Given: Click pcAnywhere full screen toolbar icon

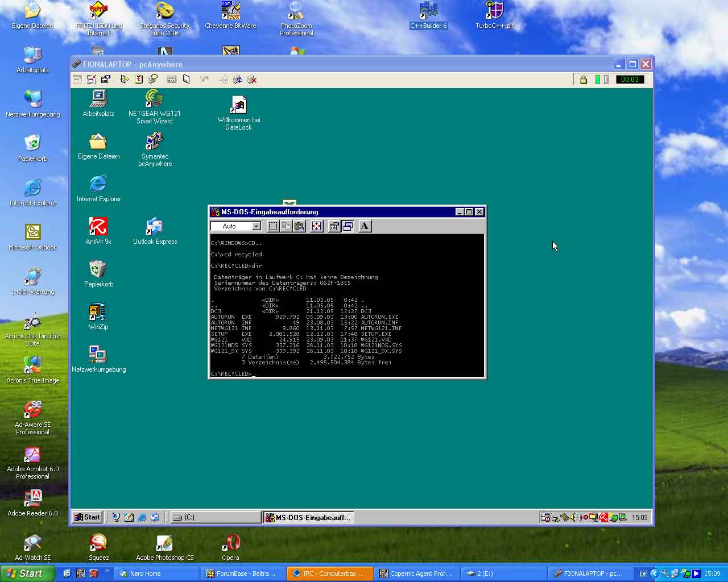Looking at the screenshot, I should click(77, 80).
